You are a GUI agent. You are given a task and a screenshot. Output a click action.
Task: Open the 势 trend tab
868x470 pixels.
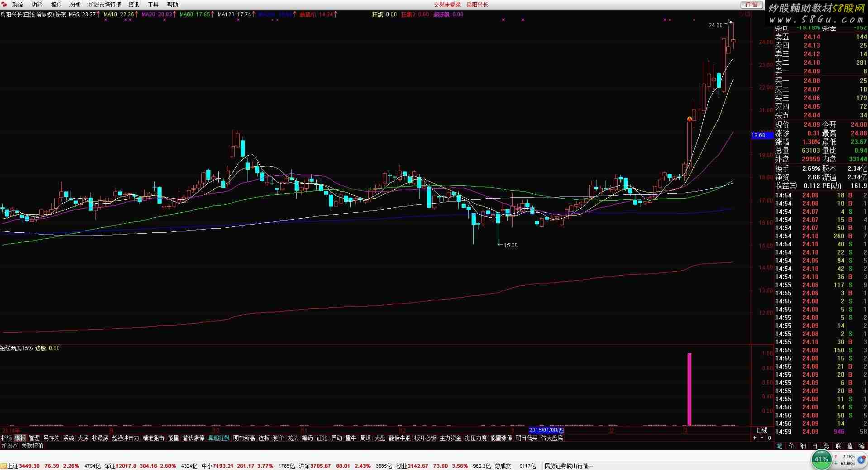click(x=826, y=446)
